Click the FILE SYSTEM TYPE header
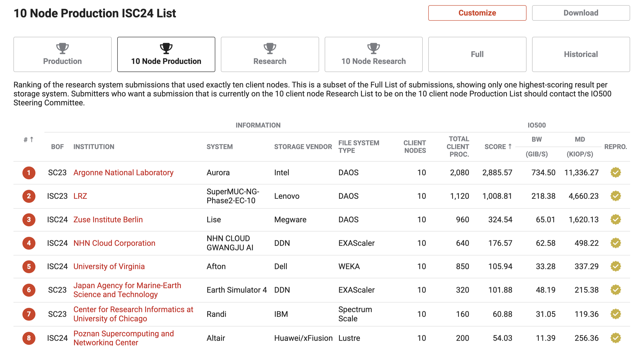Screen dimensions: 644x362 coord(359,147)
